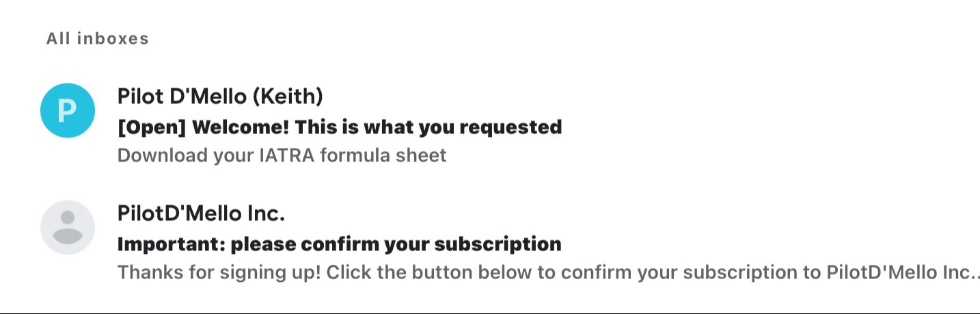Click the gray default profile avatar

pos(68,227)
